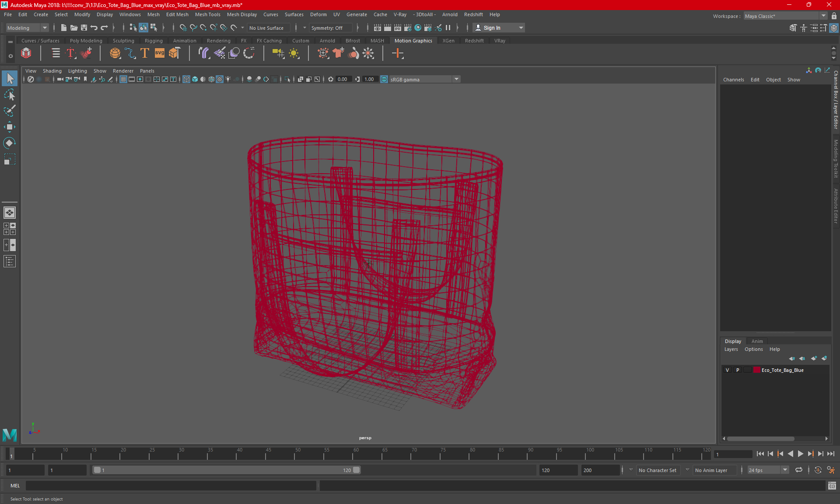The width and height of the screenshot is (840, 504).
Task: Save the scene with the save icon
Action: coord(84,28)
